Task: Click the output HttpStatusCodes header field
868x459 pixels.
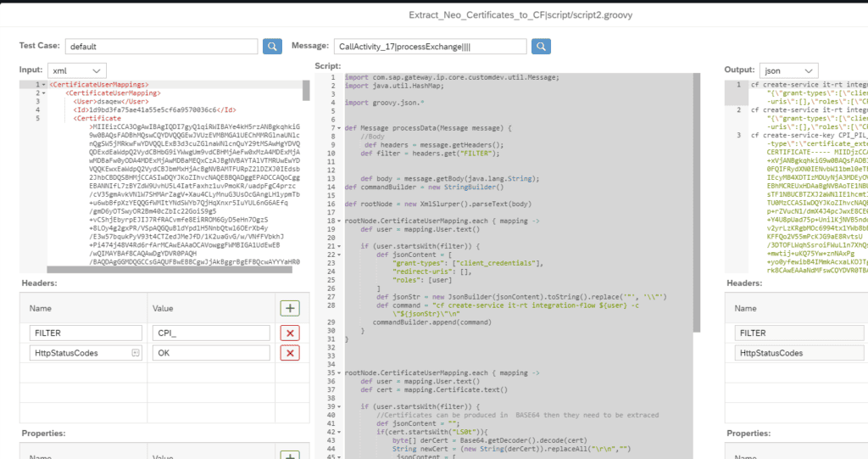Action: pos(799,353)
